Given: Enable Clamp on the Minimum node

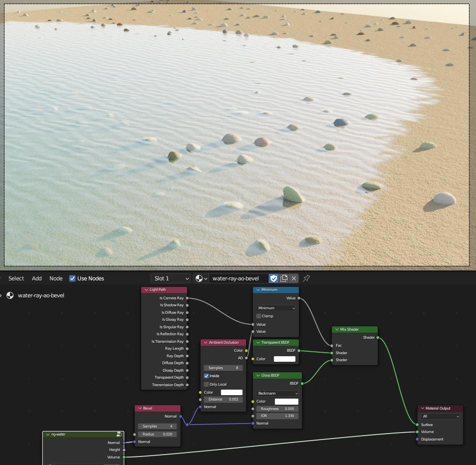Looking at the screenshot, I should pyautogui.click(x=259, y=316).
